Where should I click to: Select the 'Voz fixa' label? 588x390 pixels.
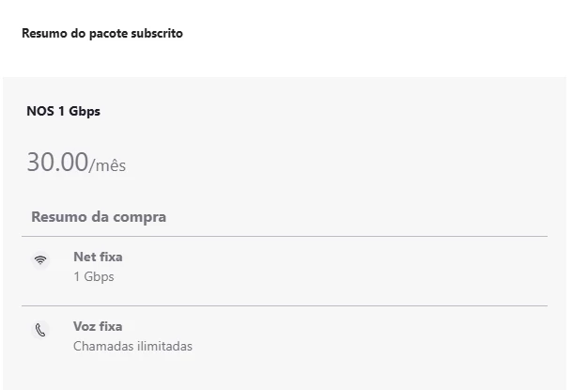coord(98,326)
